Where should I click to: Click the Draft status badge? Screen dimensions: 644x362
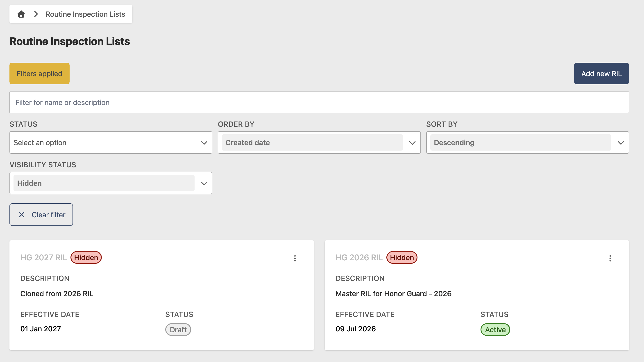178,330
